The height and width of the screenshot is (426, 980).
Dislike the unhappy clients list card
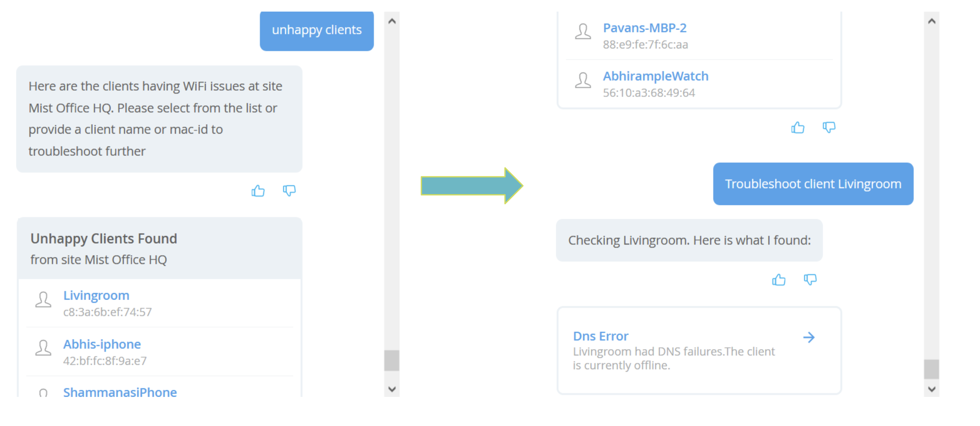pos(829,127)
